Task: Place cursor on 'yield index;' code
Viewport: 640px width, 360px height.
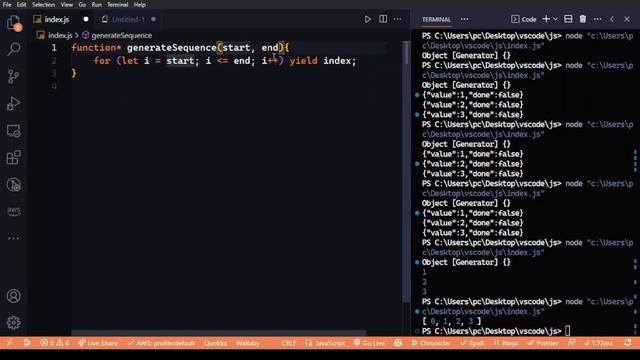Action: coord(322,61)
